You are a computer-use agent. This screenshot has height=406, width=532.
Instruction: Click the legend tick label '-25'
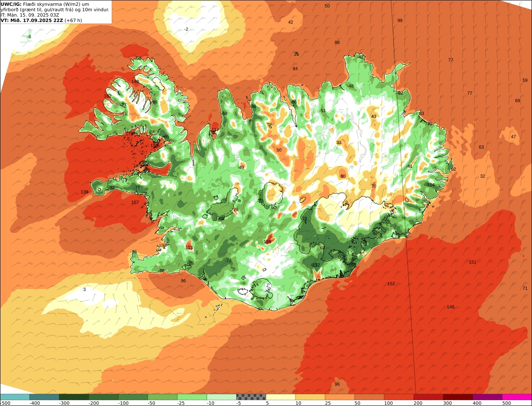point(182,403)
